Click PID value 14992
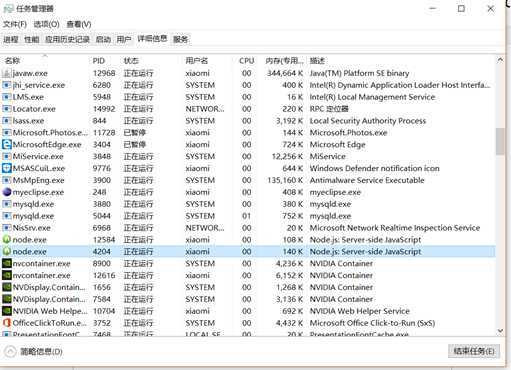The image size is (511, 370). pos(104,109)
